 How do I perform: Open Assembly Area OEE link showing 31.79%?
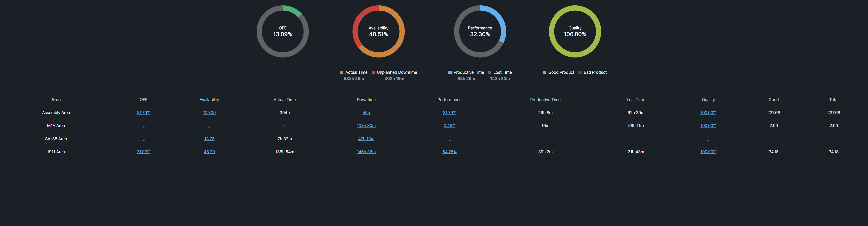pos(144,112)
